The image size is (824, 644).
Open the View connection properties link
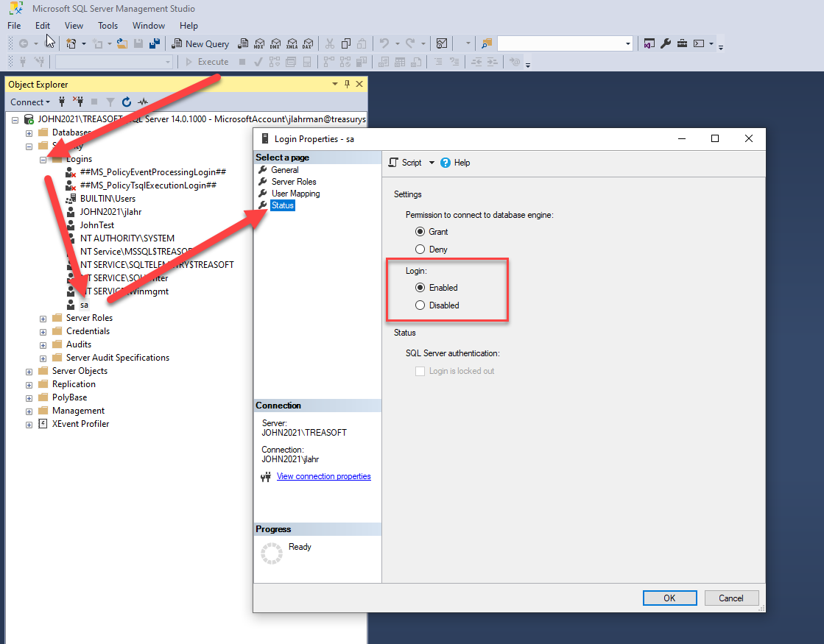(x=324, y=476)
